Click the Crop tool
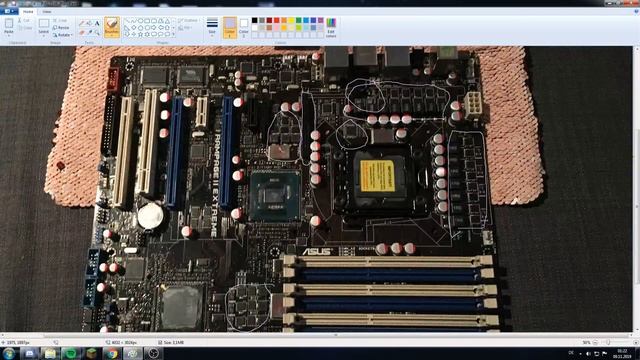Screen dimensions: 640x360 [x=60, y=20]
